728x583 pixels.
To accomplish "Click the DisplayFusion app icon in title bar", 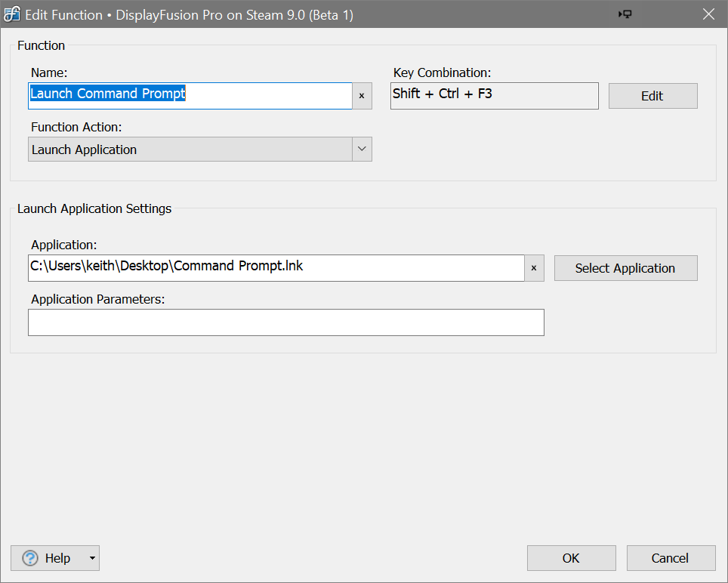I will tap(13, 14).
